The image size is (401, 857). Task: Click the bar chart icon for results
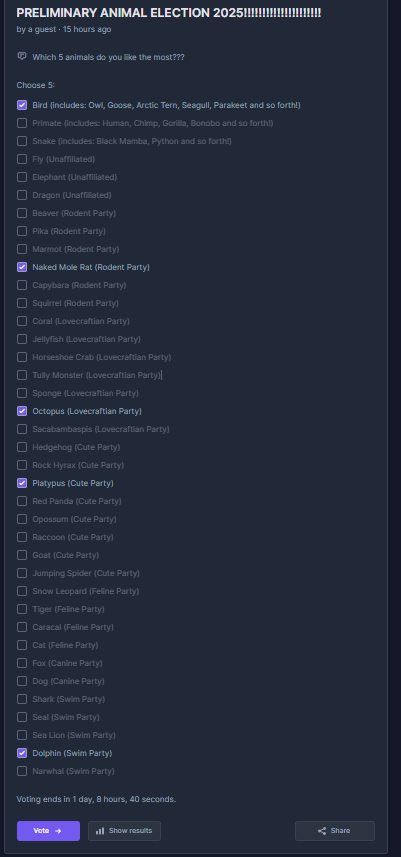click(x=100, y=831)
